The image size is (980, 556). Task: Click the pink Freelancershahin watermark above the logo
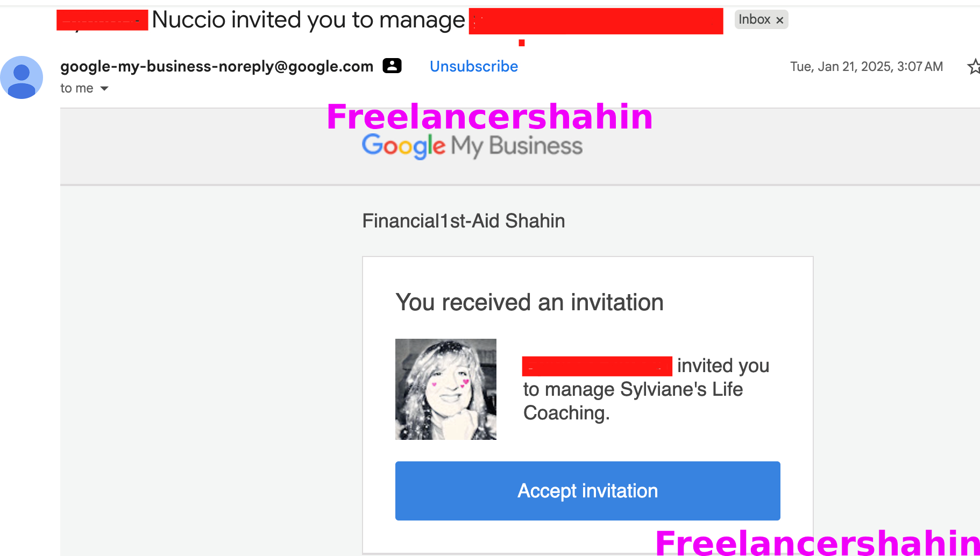(x=489, y=116)
